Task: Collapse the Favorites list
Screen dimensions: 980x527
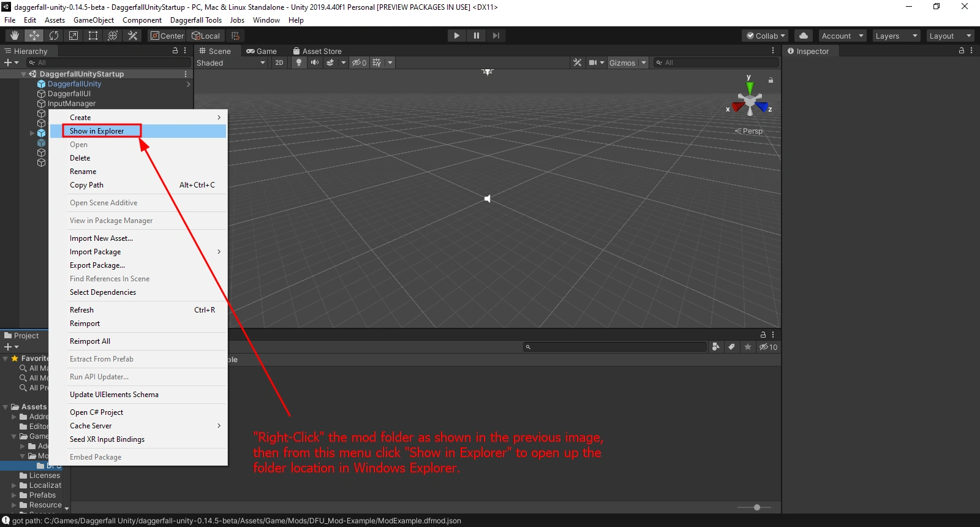Action: click(6, 358)
